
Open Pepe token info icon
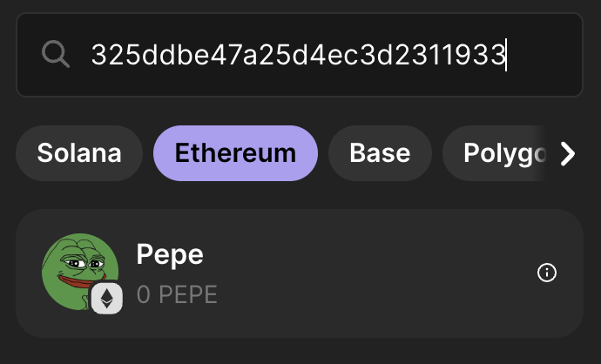(547, 273)
